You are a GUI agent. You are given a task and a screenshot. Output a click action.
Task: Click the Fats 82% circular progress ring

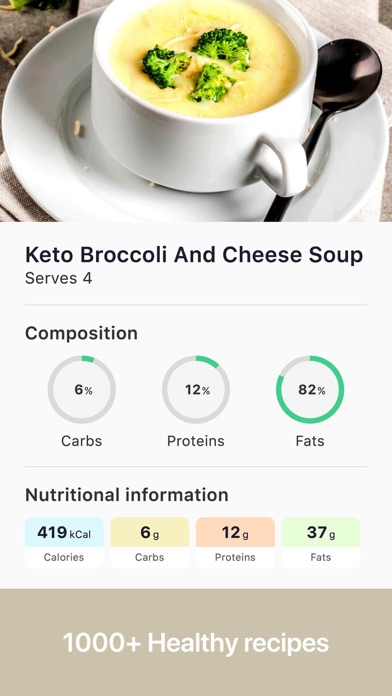[x=310, y=390]
